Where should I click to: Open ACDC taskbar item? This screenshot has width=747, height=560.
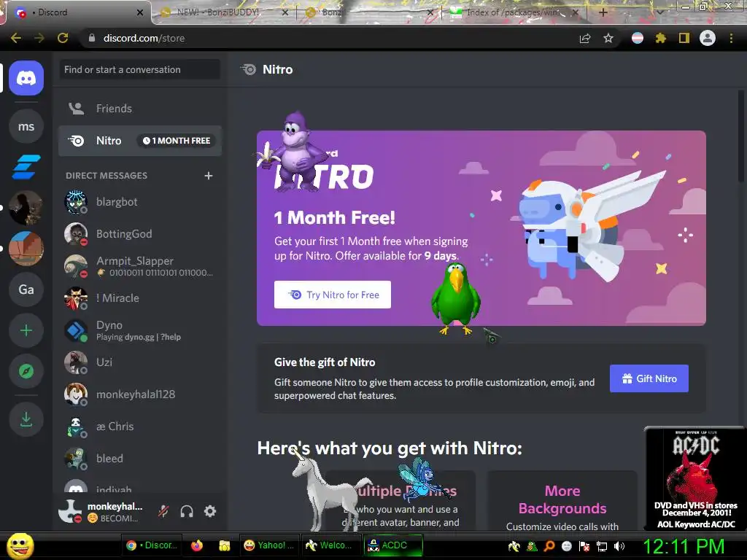pos(393,545)
